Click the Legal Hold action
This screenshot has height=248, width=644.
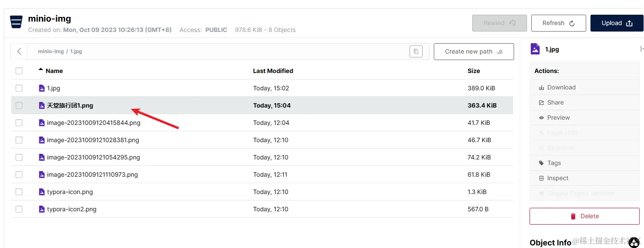click(584, 133)
